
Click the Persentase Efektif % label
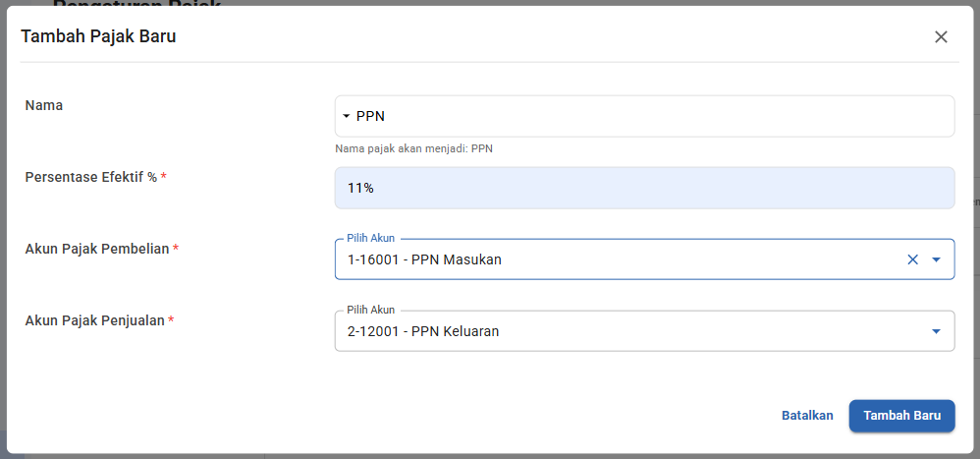(91, 177)
